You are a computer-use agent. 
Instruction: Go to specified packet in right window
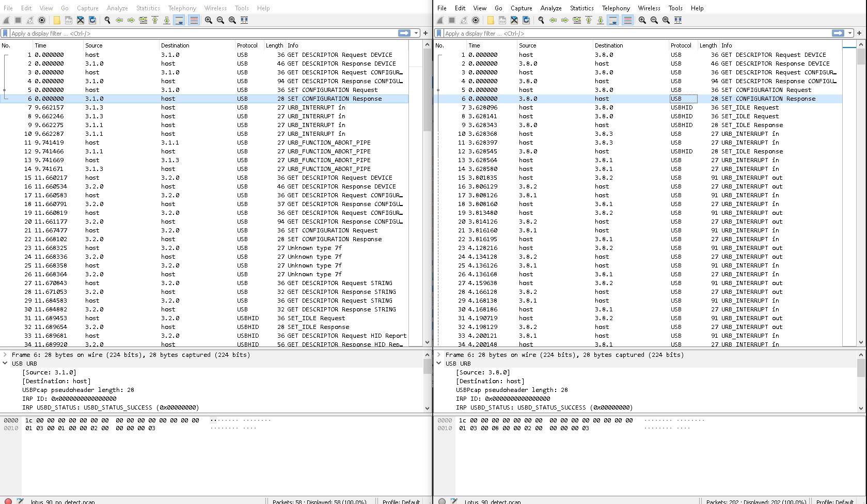pos(577,20)
